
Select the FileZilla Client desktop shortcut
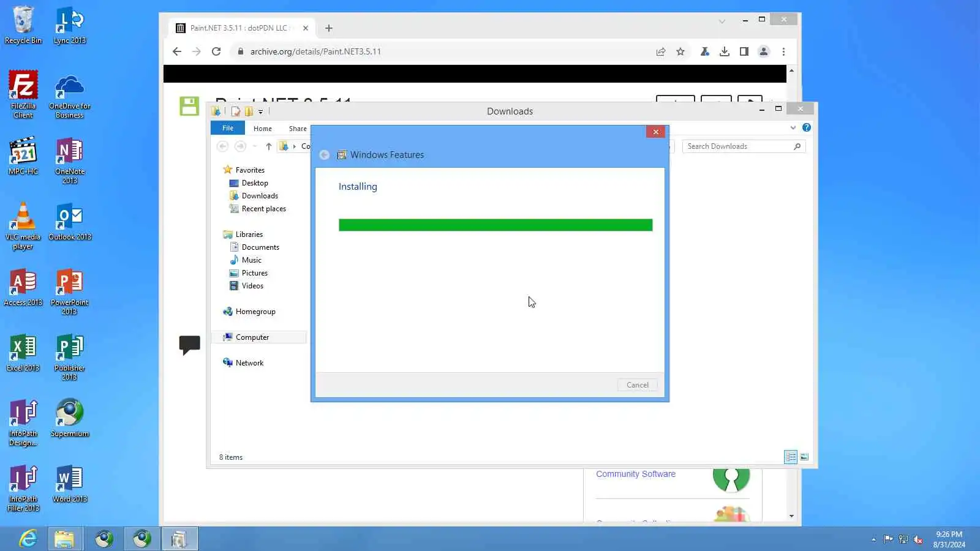coord(23,94)
